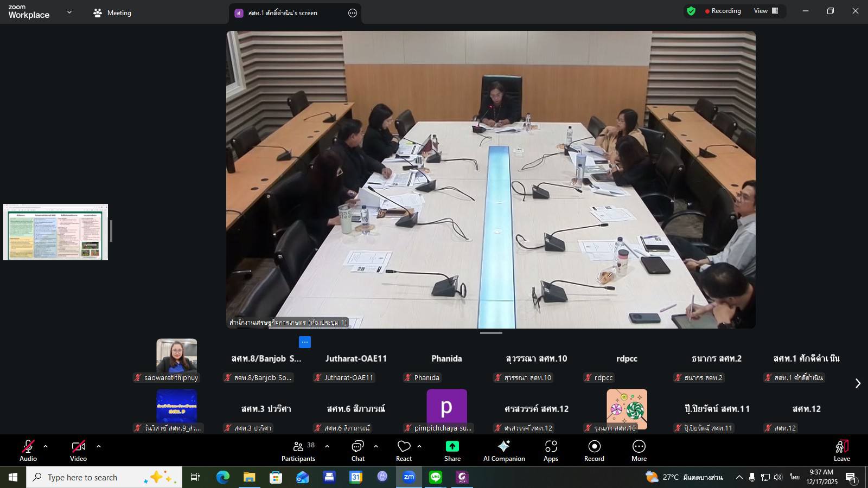Open the Zoom Workplace dropdown chevron
868x488 pixels.
pos(69,12)
